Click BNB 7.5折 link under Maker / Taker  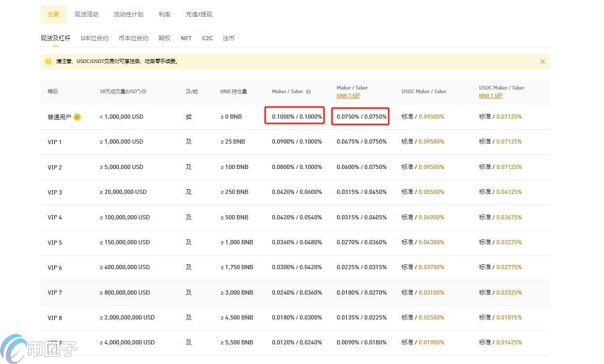point(348,96)
